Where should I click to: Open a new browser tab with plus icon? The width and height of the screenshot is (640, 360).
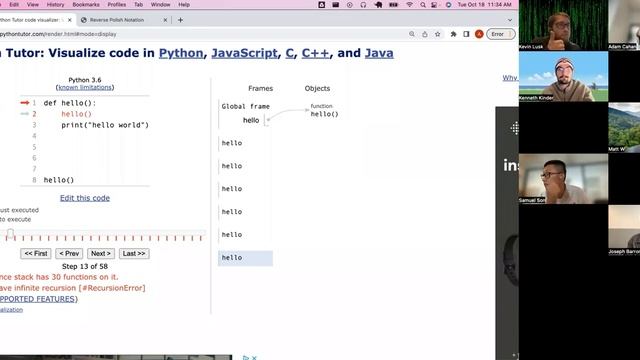[x=180, y=20]
